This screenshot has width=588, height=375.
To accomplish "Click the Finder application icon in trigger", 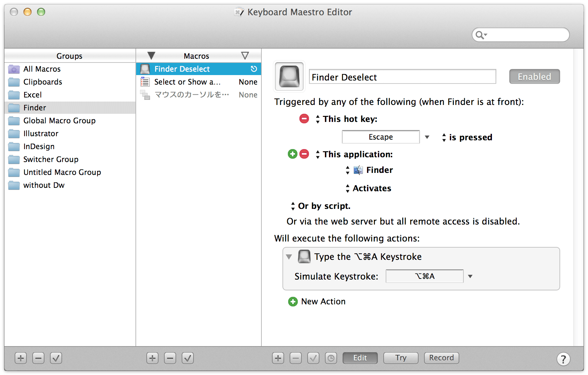I will (358, 170).
